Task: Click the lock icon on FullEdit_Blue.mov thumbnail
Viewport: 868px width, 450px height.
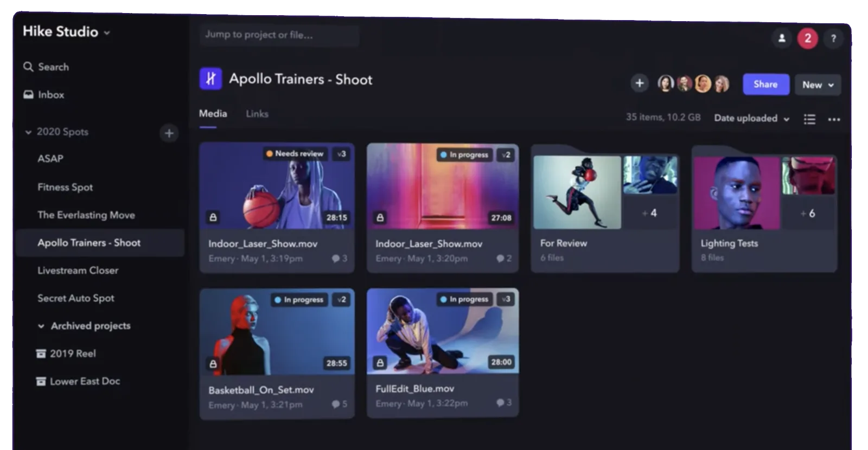Action: (380, 362)
